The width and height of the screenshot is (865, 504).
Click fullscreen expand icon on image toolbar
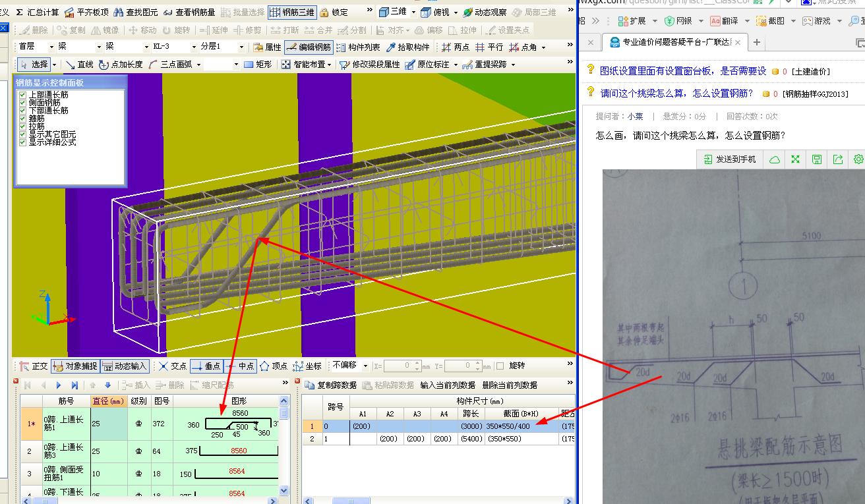[795, 159]
